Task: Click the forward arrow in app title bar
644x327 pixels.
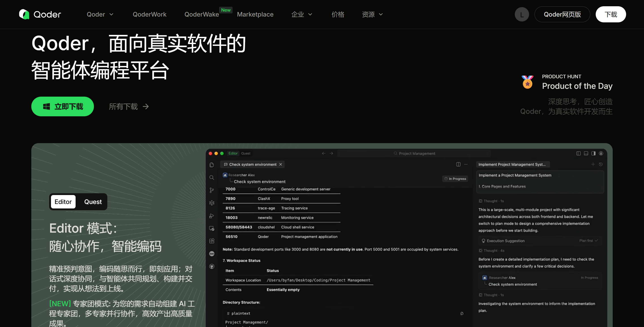Action: 331,153
